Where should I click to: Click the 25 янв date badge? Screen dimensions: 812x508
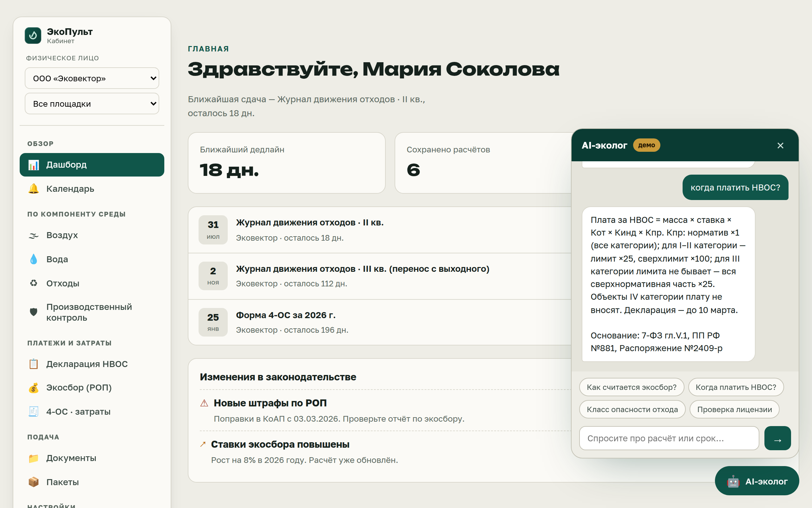pos(213,322)
